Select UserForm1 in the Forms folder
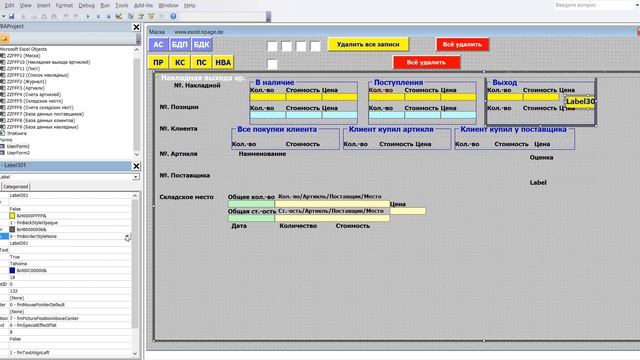Screen dimensions: 640x360 click(x=15, y=146)
